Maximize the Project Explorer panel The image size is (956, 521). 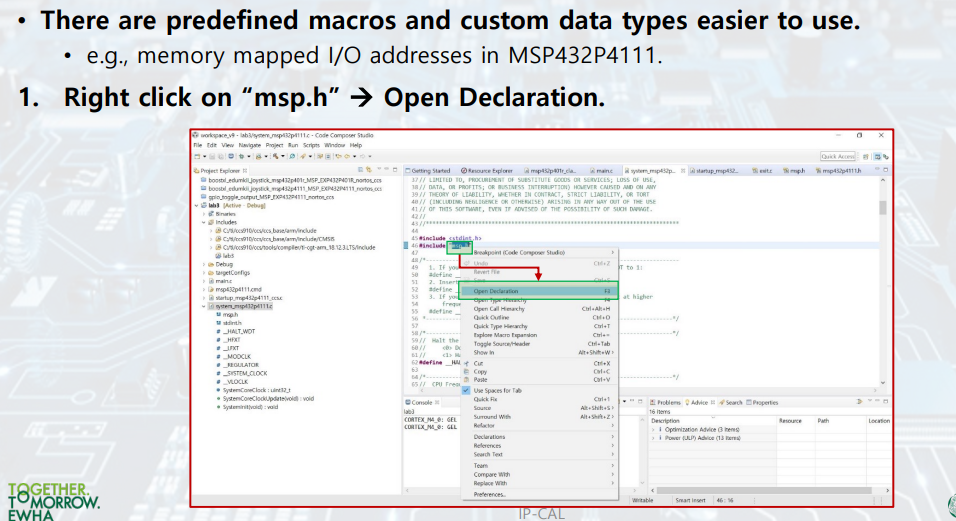pos(395,170)
